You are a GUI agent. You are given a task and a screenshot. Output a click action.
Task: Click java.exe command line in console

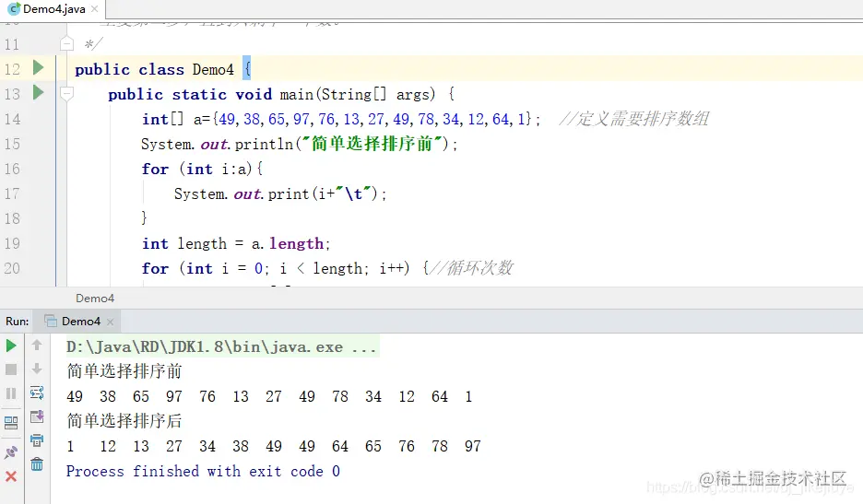(221, 346)
